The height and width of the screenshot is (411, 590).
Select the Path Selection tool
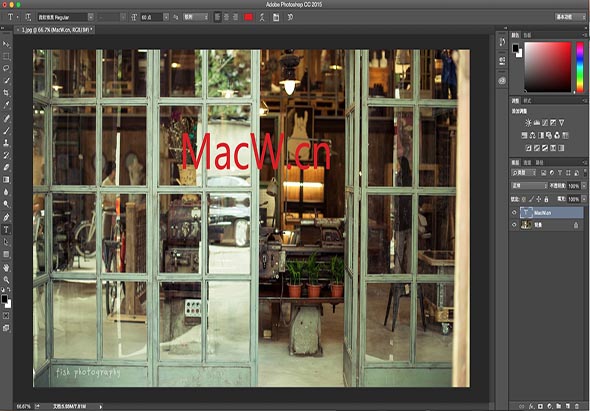pyautogui.click(x=6, y=242)
